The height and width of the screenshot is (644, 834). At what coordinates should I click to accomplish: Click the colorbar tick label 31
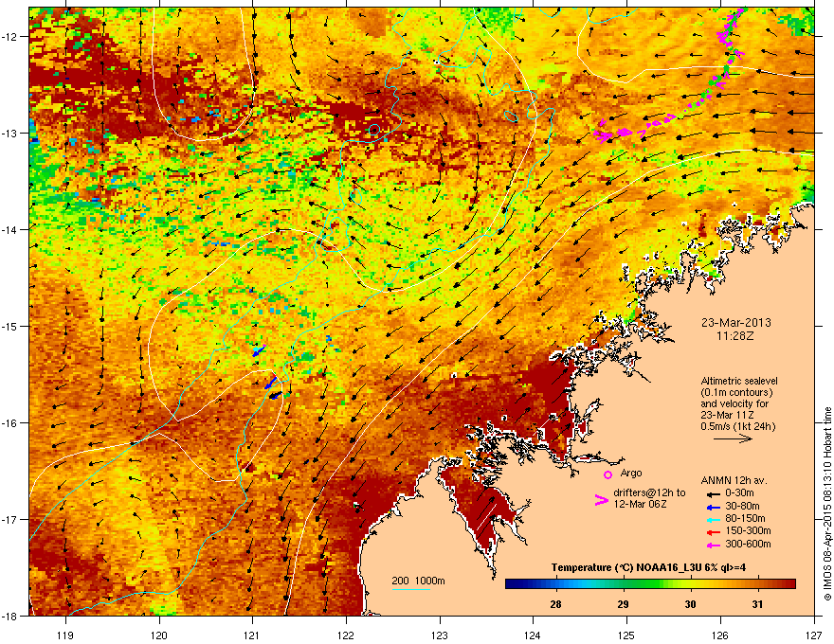[757, 604]
